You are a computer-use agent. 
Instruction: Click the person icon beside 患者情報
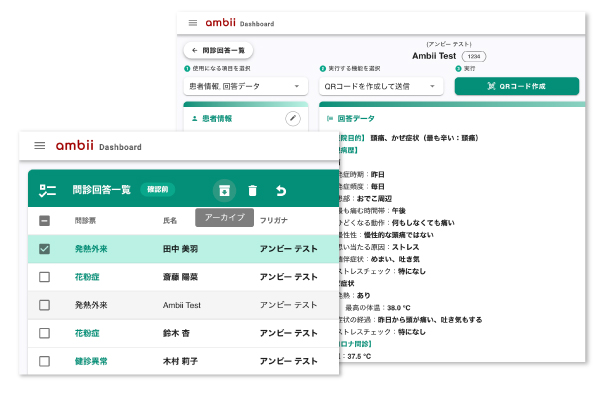click(x=194, y=119)
